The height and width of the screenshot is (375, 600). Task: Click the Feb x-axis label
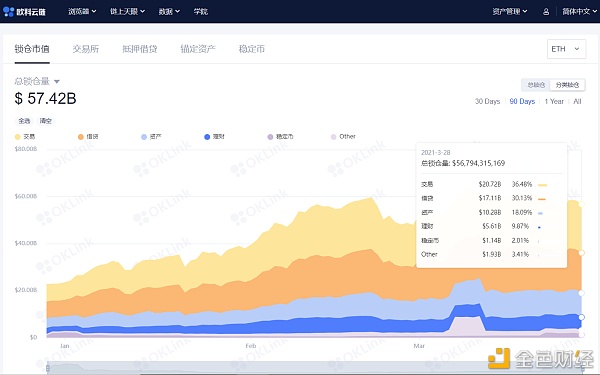[251, 346]
